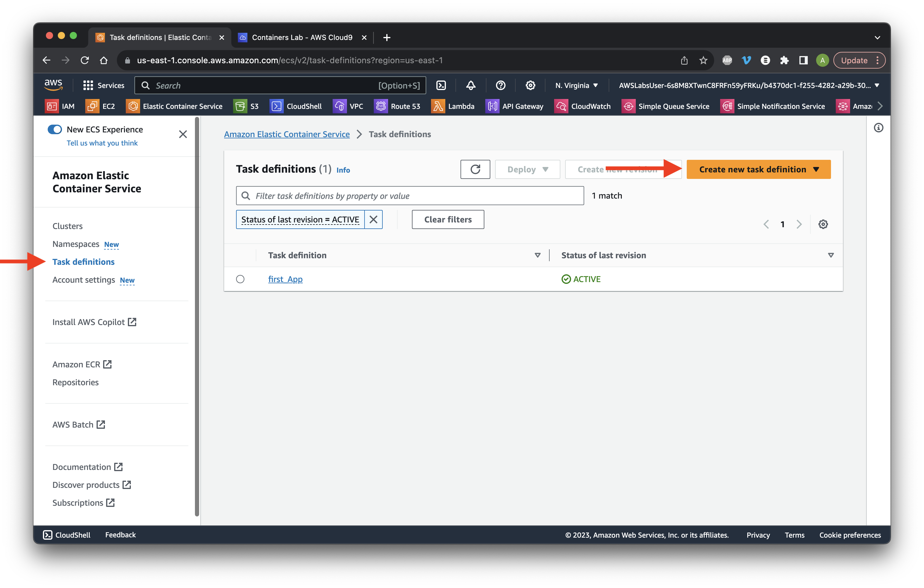The height and width of the screenshot is (588, 924).
Task: Click Tell us what you think
Action: [102, 143]
